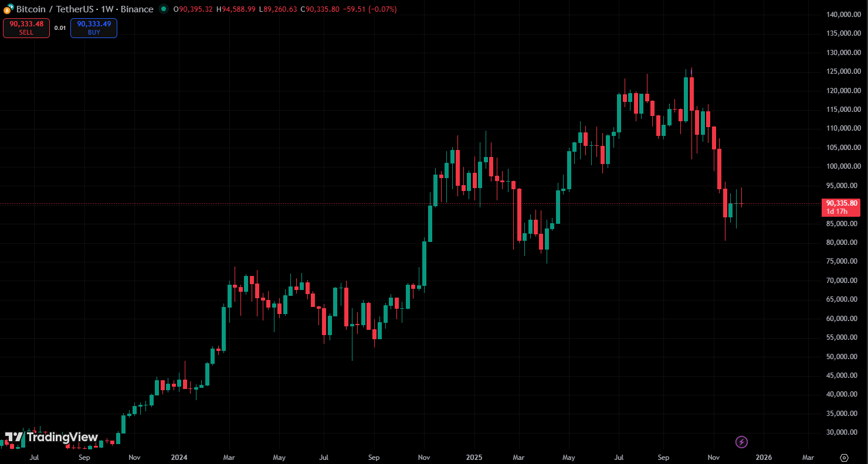This screenshot has height=464, width=868.
Task: Click the Mar label at far right of time axis
Action: tap(808, 457)
